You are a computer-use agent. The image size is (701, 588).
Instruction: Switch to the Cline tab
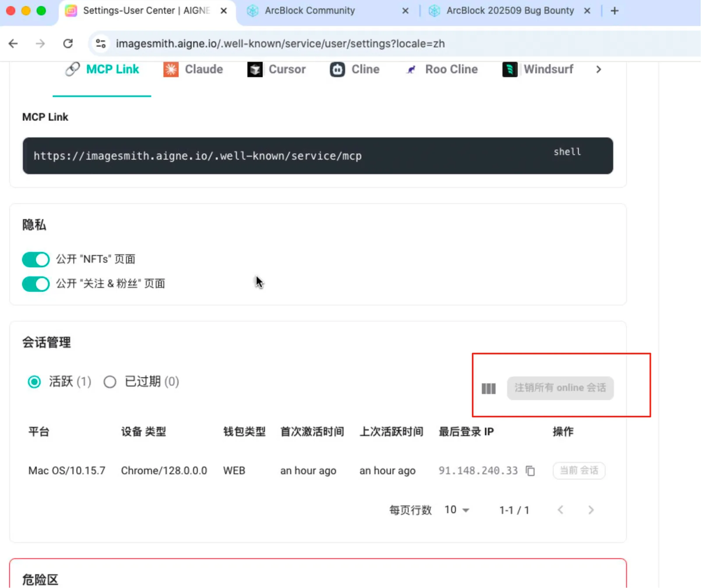(354, 69)
